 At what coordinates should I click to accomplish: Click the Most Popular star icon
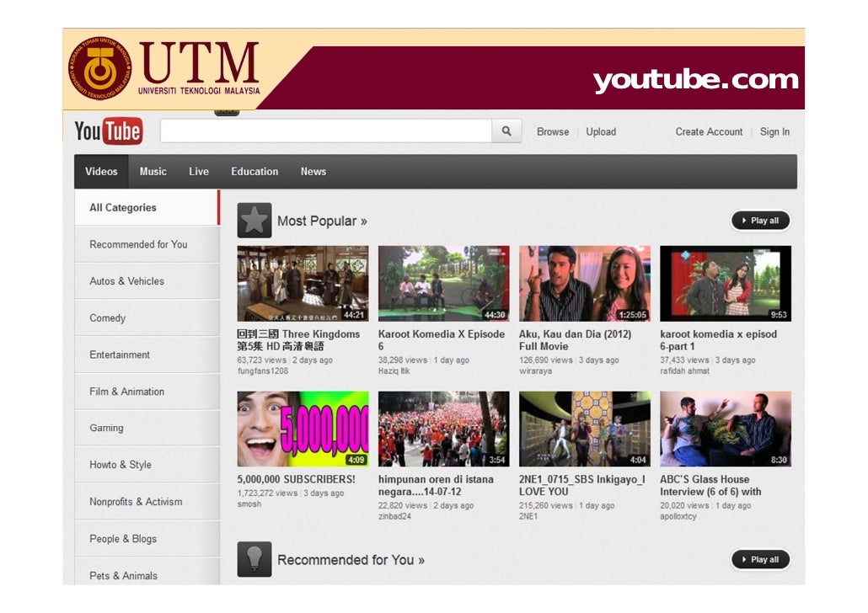tap(255, 221)
